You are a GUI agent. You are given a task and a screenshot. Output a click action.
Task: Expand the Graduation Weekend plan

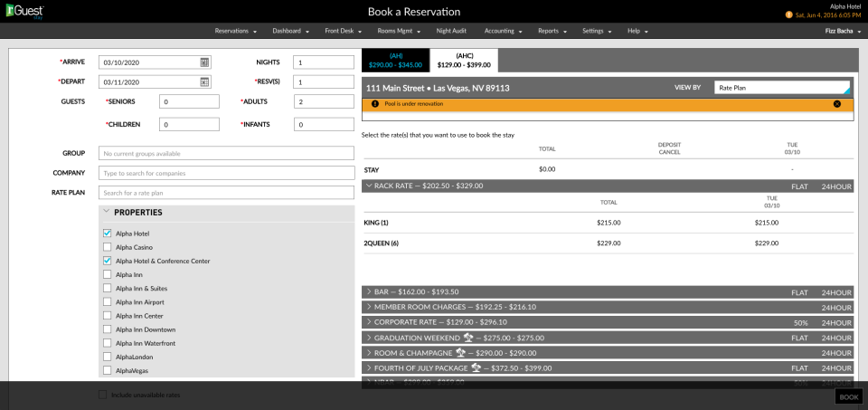[x=369, y=338]
